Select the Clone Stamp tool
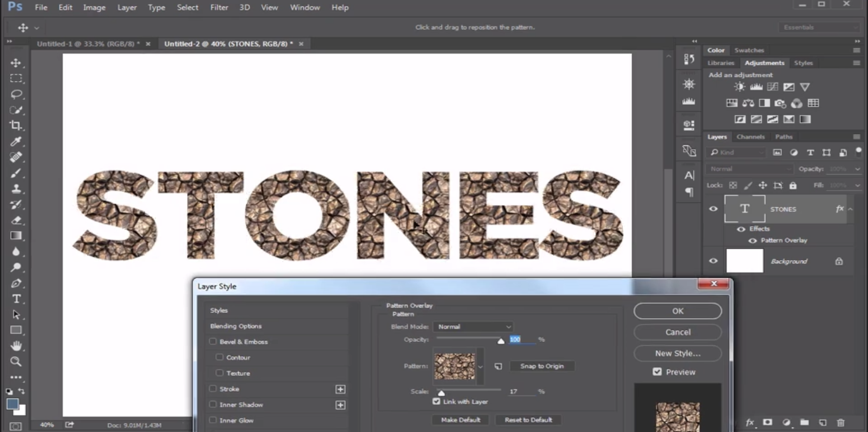The width and height of the screenshot is (868, 432). 16,189
